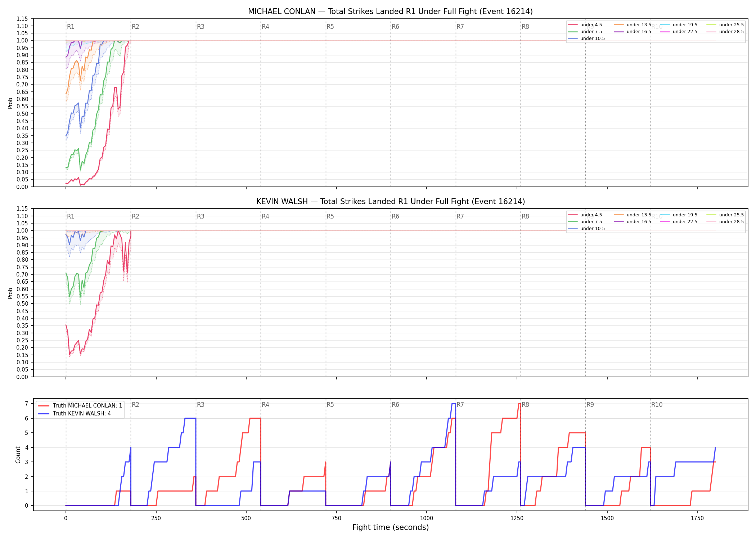The height and width of the screenshot is (540, 756).
Task: Click the R5 round label in Count chart
Action: coord(330,405)
